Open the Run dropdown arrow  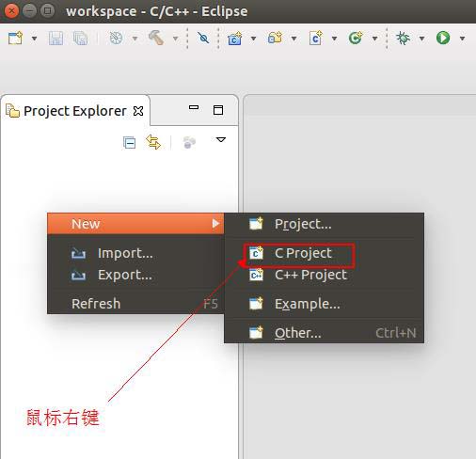pos(462,39)
